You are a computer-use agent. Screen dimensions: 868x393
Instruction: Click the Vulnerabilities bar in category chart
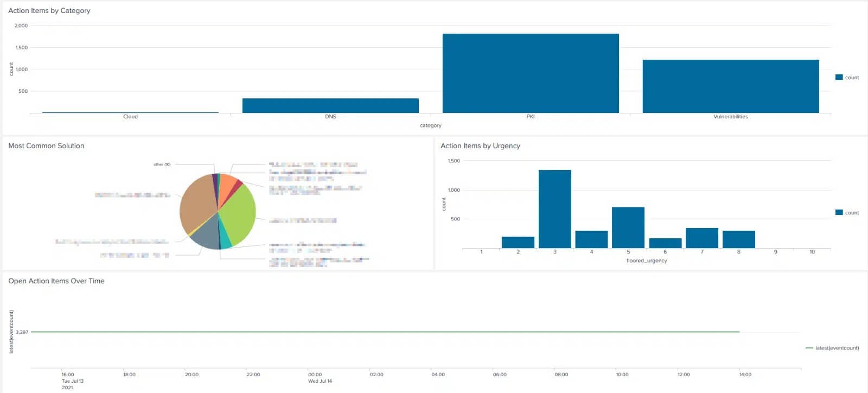point(730,86)
